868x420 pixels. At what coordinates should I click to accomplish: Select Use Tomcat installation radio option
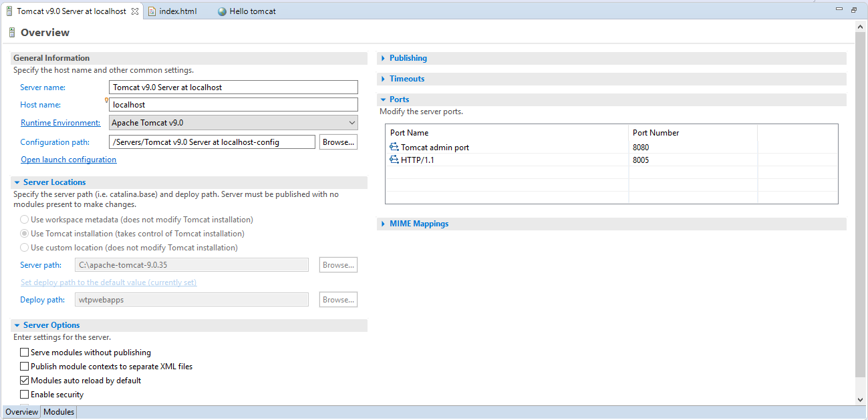click(25, 234)
